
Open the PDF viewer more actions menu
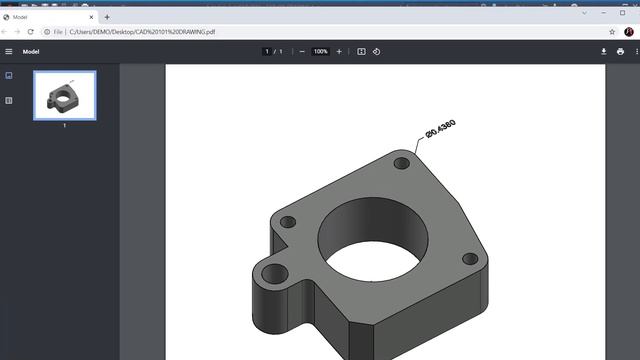(636, 51)
